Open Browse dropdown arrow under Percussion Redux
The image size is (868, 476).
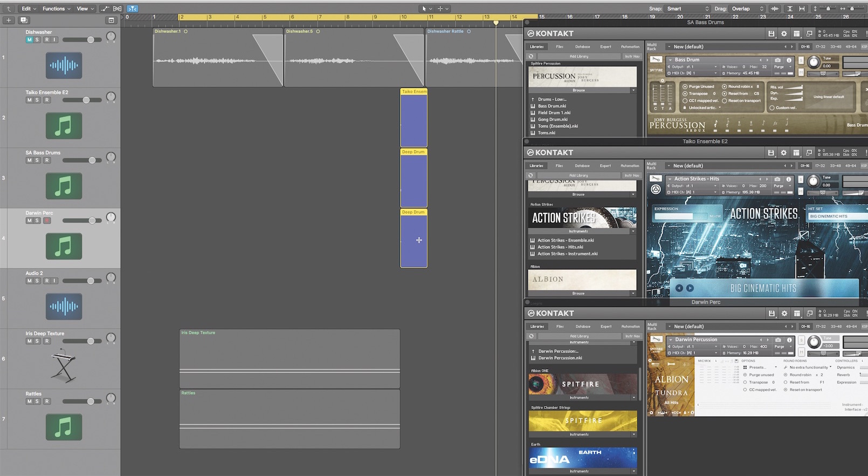(633, 90)
